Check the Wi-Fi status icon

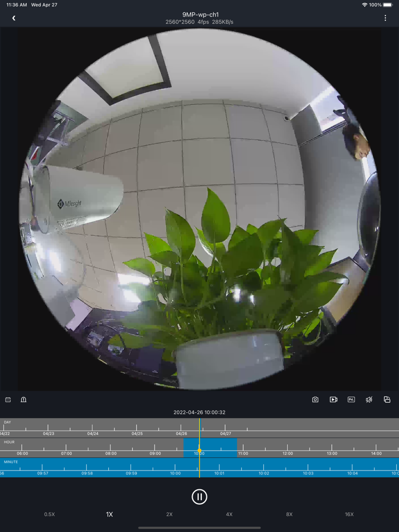[365, 5]
